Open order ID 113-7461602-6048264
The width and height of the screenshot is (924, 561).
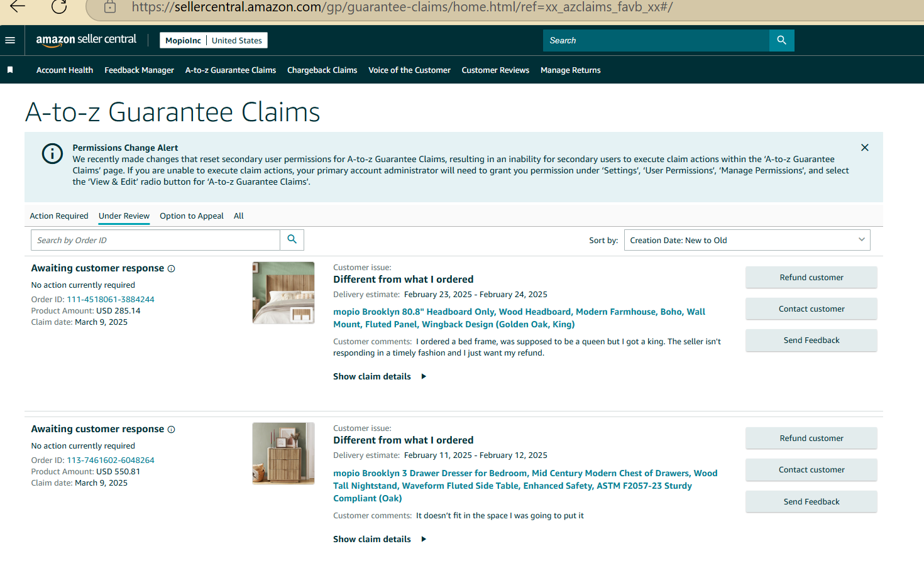pos(111,460)
